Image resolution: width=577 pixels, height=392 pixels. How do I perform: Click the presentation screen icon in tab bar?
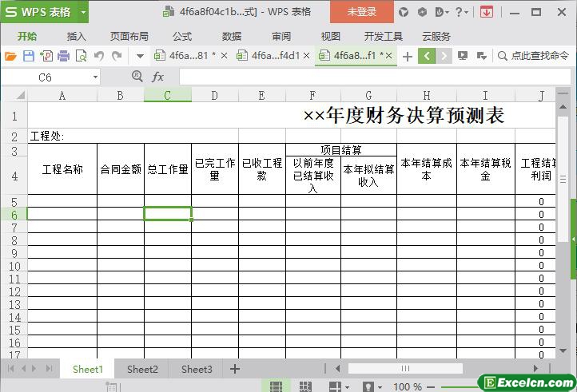(462, 56)
